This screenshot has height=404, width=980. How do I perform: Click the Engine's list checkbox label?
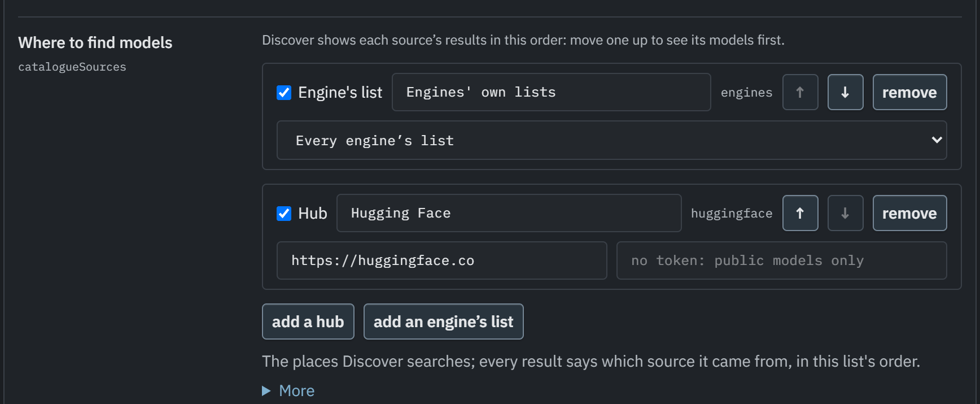340,92
